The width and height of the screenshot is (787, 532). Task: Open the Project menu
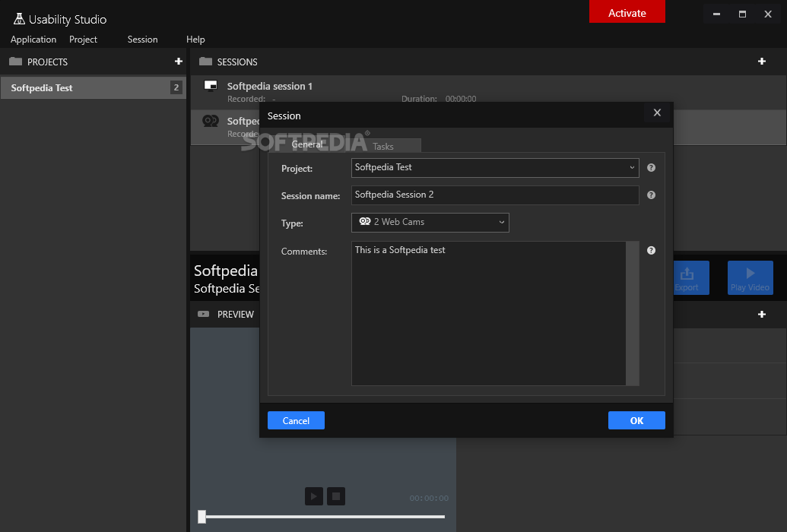pyautogui.click(x=83, y=40)
